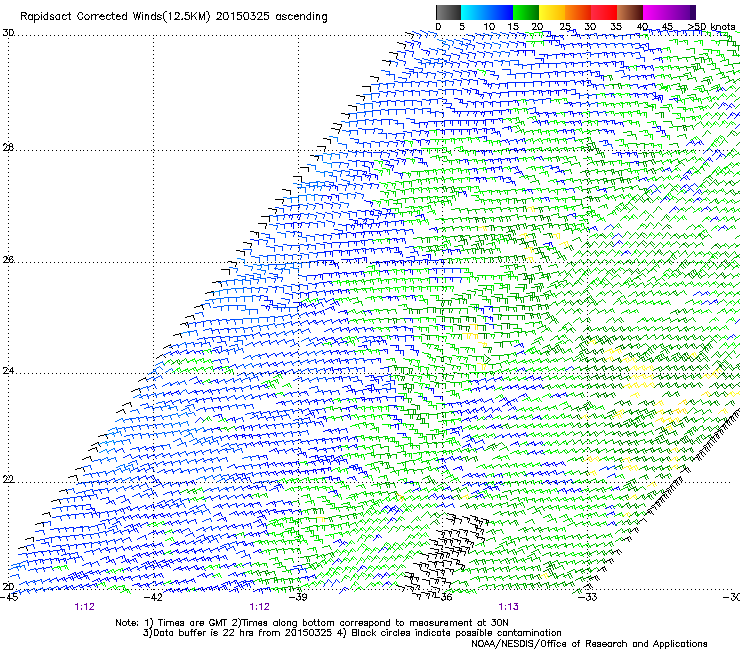This screenshot has width=740, height=650.
Task: Click the longitude label '-33' at bottom
Action: click(587, 598)
